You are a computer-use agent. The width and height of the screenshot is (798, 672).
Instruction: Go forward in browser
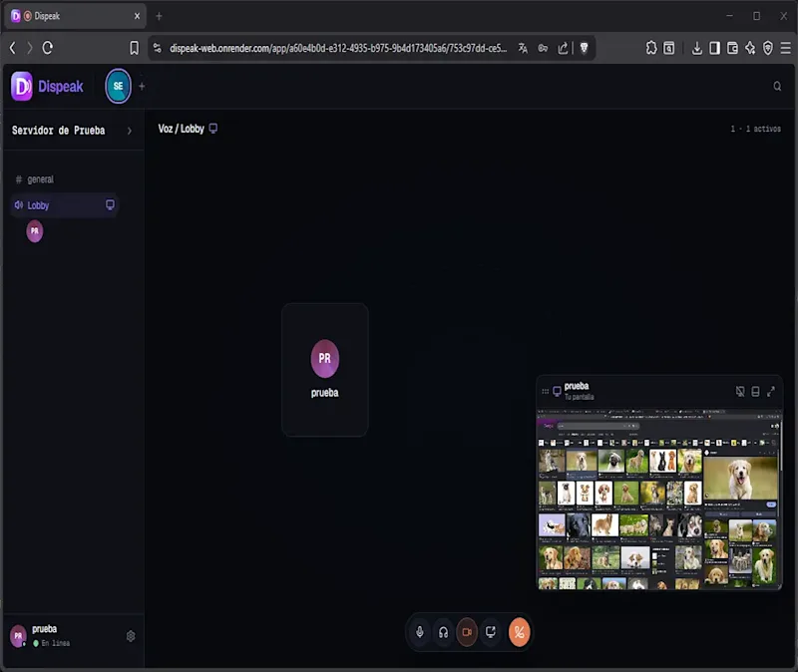point(30,48)
